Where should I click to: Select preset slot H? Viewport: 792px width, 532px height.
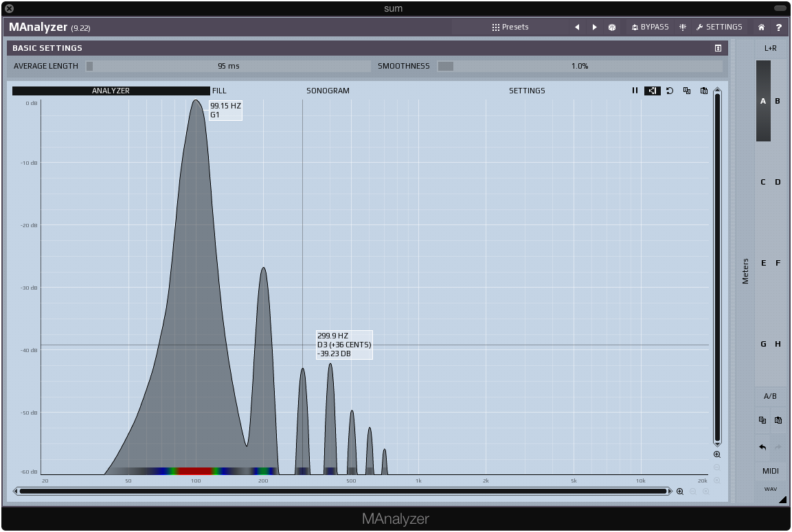point(778,344)
